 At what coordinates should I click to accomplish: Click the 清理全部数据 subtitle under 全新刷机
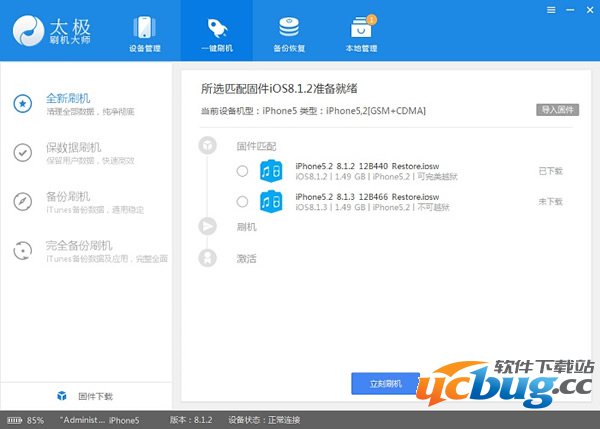point(90,111)
